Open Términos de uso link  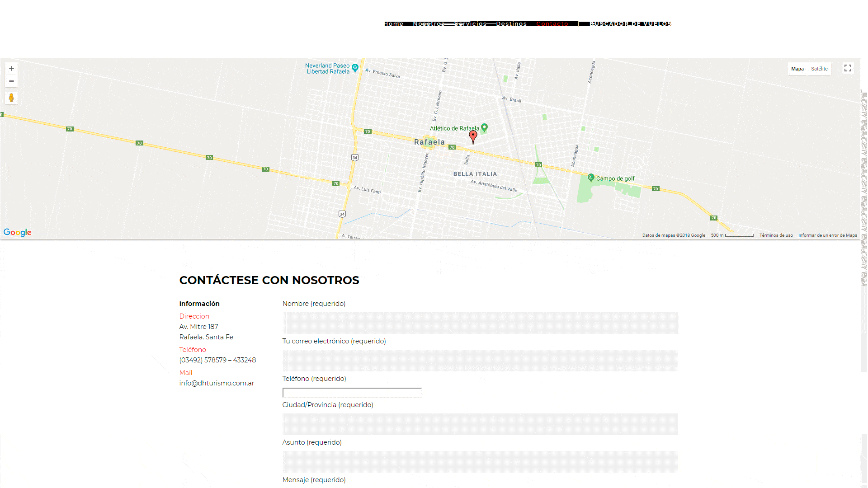click(776, 235)
